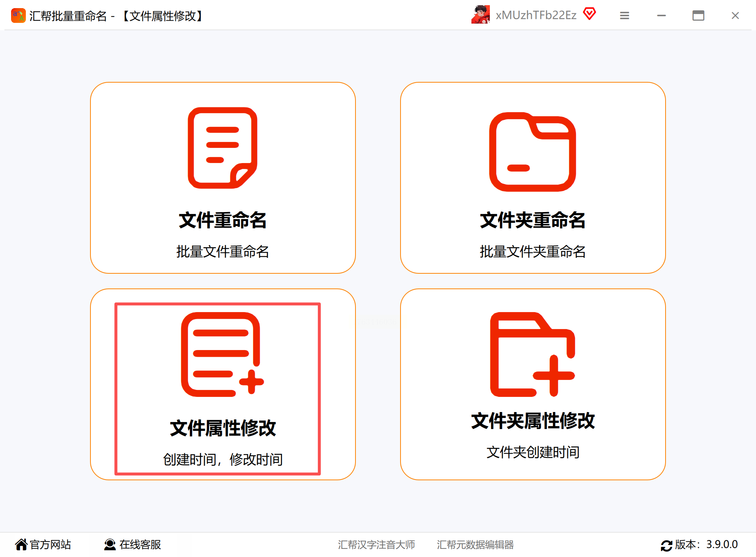Select the 文件重命名 title text

tap(223, 220)
